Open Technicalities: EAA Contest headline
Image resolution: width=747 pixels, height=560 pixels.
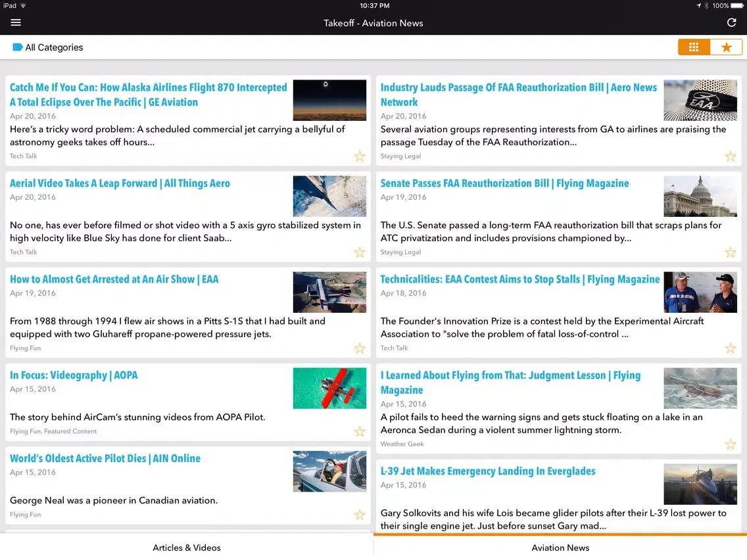519,279
